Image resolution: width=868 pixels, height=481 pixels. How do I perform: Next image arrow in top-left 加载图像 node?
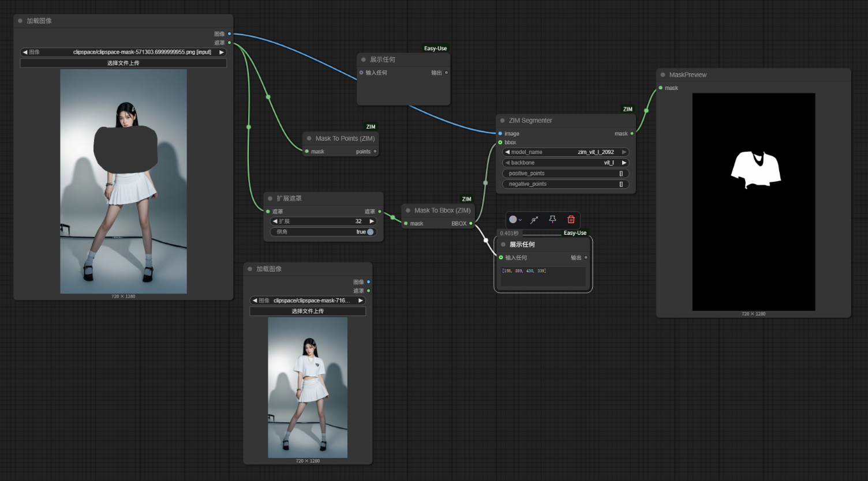(x=221, y=52)
